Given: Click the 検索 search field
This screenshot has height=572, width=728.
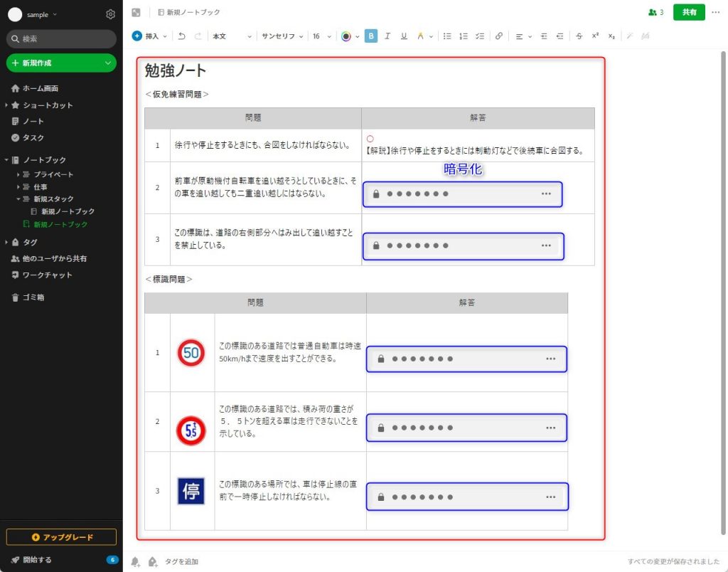Looking at the screenshot, I should (61, 39).
